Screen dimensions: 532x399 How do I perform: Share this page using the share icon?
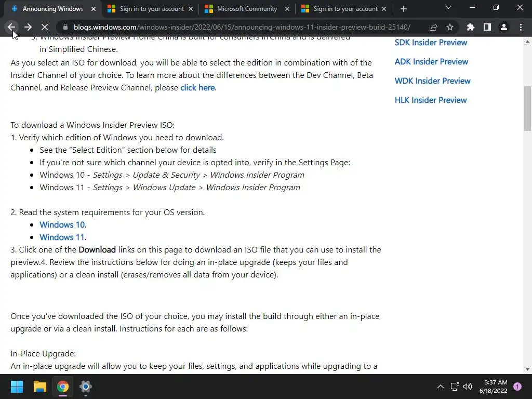click(x=433, y=27)
